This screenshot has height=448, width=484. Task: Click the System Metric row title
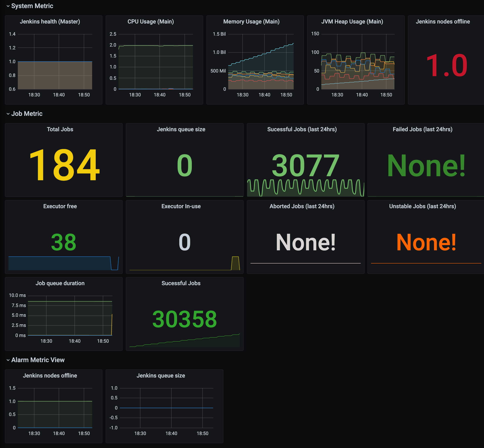point(32,6)
